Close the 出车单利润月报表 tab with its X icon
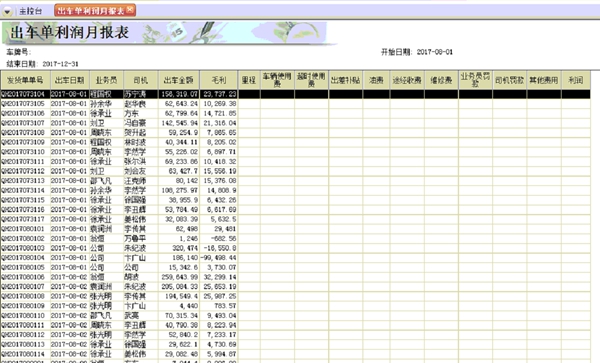The width and height of the screenshot is (600, 363). point(130,9)
